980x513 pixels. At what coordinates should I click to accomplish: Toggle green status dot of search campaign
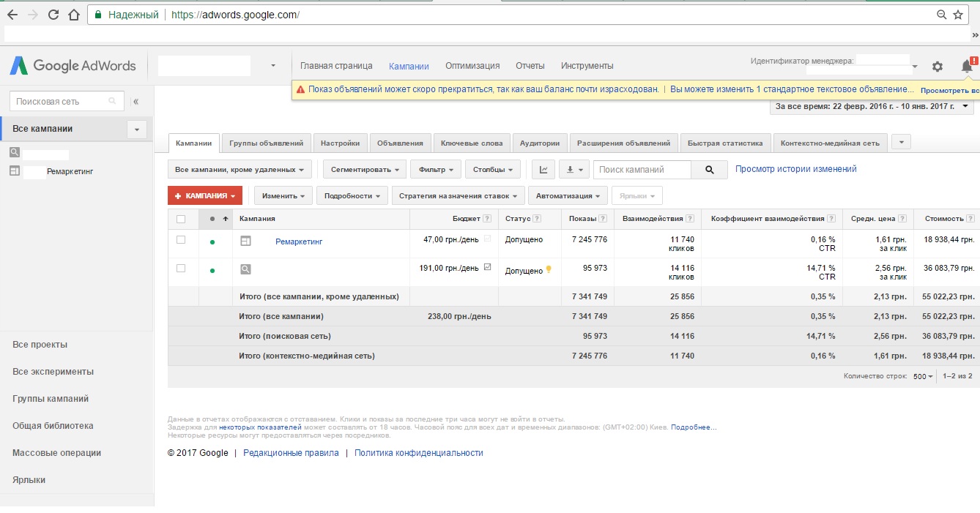pos(212,271)
